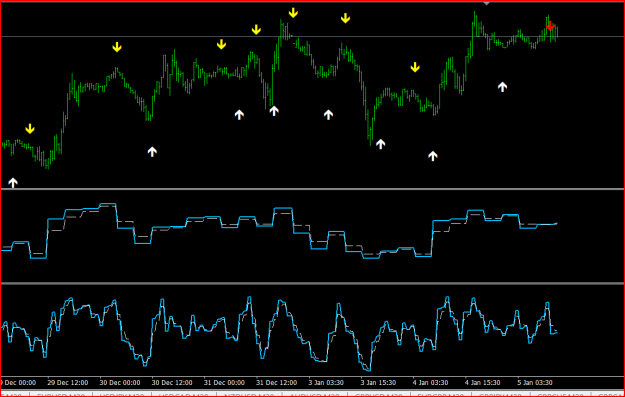This screenshot has height=397, width=625.
Task: Select the highest yellow down arrow on chart
Action: tap(293, 13)
